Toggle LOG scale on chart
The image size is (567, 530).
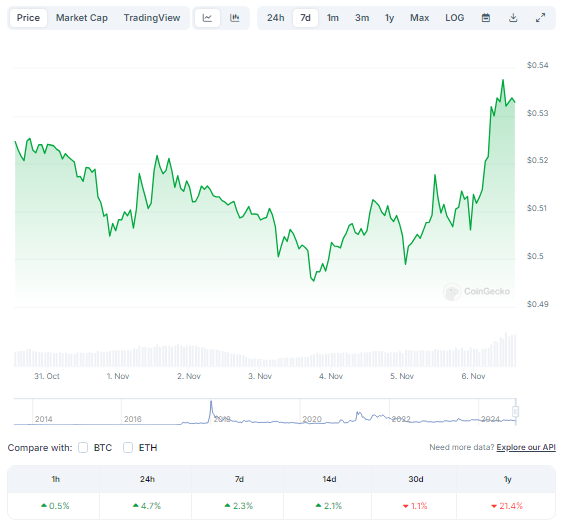click(x=455, y=18)
